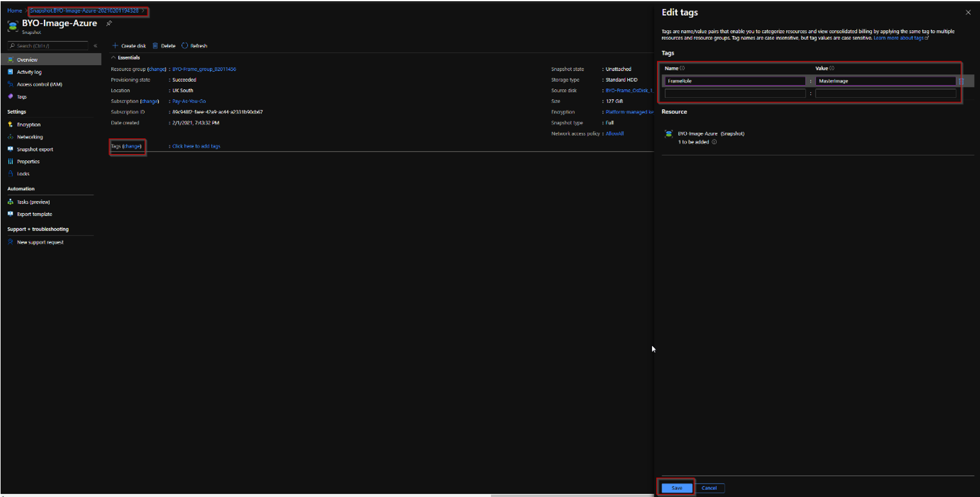This screenshot has width=980, height=497.
Task: Open the BYO-Frame_OsDisk source disk link
Action: [629, 91]
